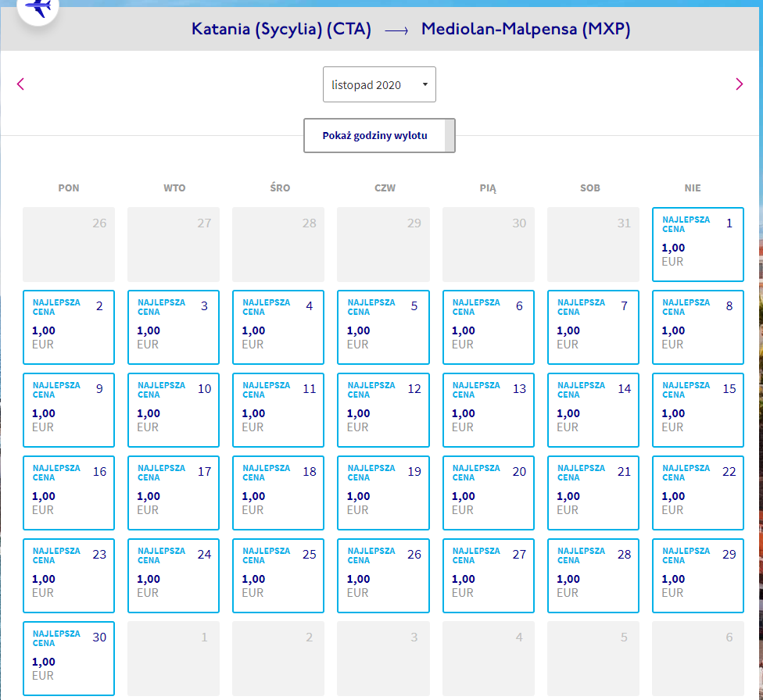
Task: Click the NIE weekday header
Action: click(x=693, y=187)
